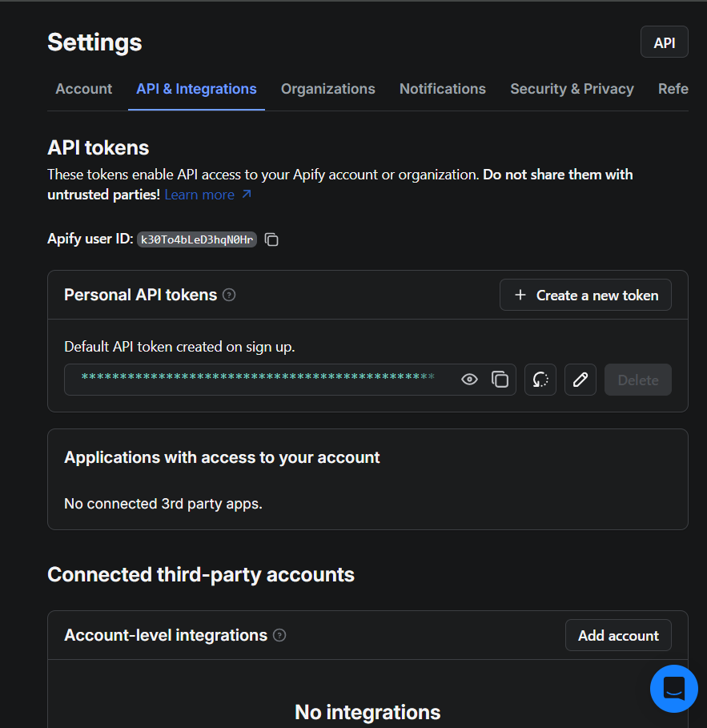Click the API button near Settings
The height and width of the screenshot is (728, 707).
pyautogui.click(x=665, y=42)
